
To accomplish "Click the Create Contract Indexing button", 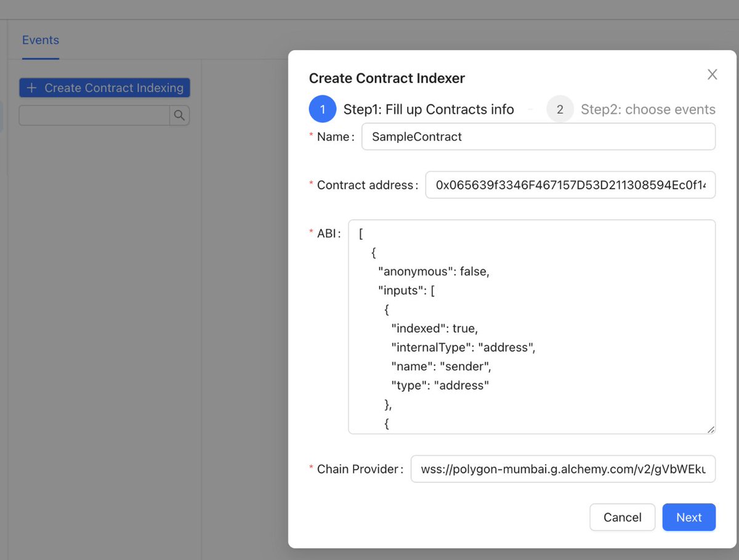I will click(x=105, y=87).
